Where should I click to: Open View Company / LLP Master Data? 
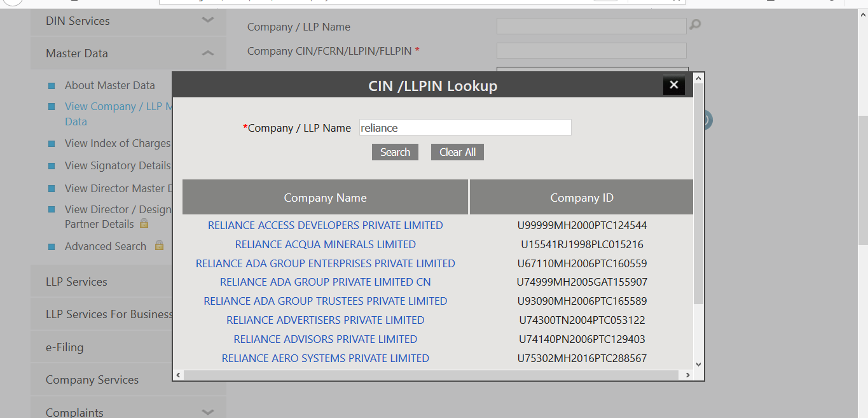point(118,114)
